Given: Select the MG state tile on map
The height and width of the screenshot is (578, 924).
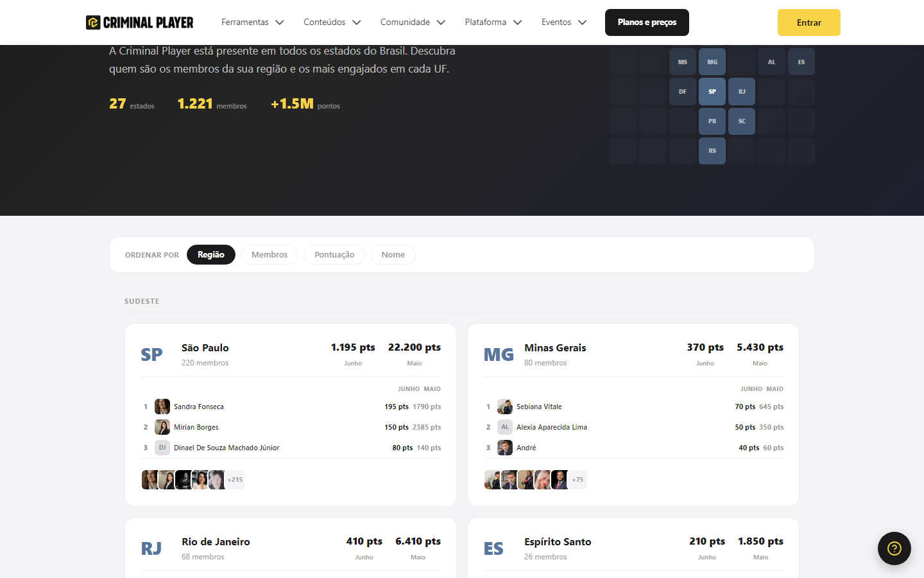Looking at the screenshot, I should tap(712, 62).
